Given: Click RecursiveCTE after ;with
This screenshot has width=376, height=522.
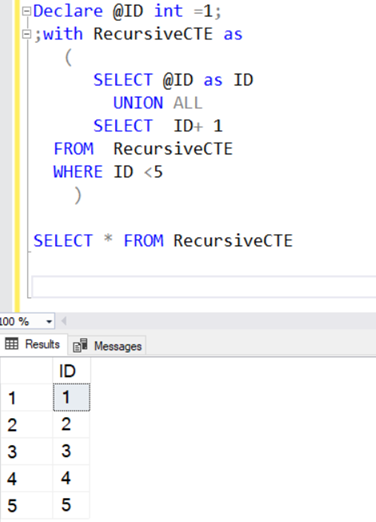Looking at the screenshot, I should [x=153, y=34].
